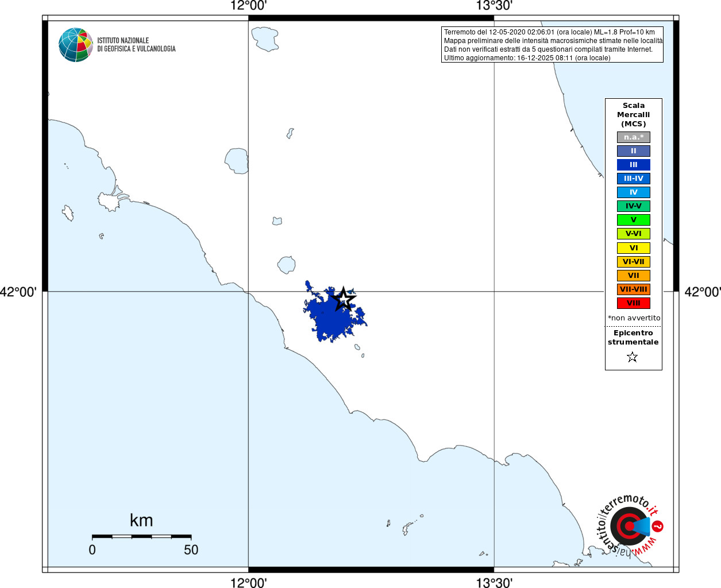Select the intensity II legend swatch

634,151
